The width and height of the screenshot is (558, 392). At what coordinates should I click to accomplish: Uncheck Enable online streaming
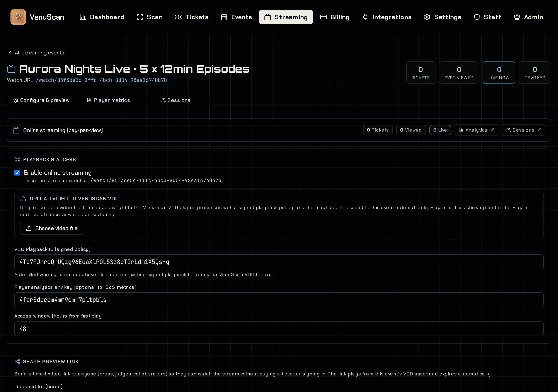(17, 173)
